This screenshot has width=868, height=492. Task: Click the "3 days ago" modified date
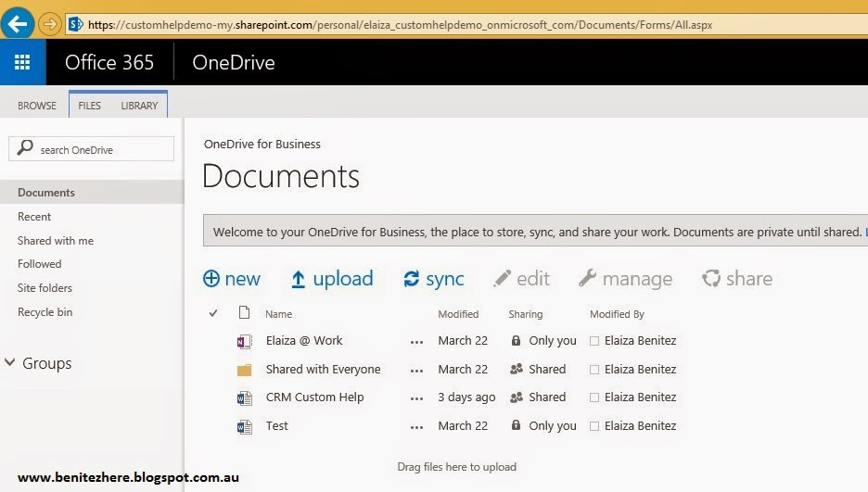(x=466, y=397)
